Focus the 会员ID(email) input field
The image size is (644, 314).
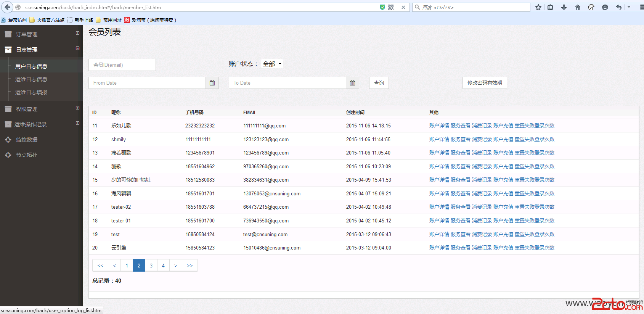(122, 65)
